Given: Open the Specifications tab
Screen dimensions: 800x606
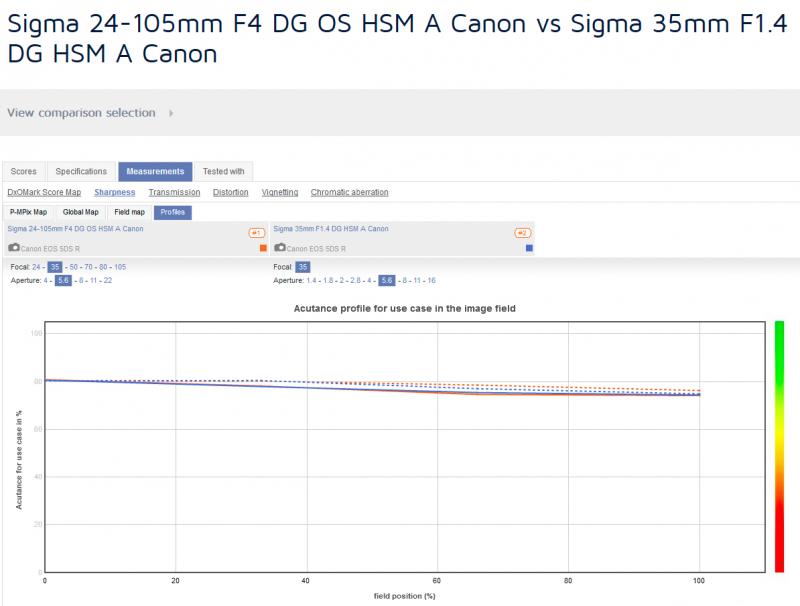Looking at the screenshot, I should pos(81,171).
